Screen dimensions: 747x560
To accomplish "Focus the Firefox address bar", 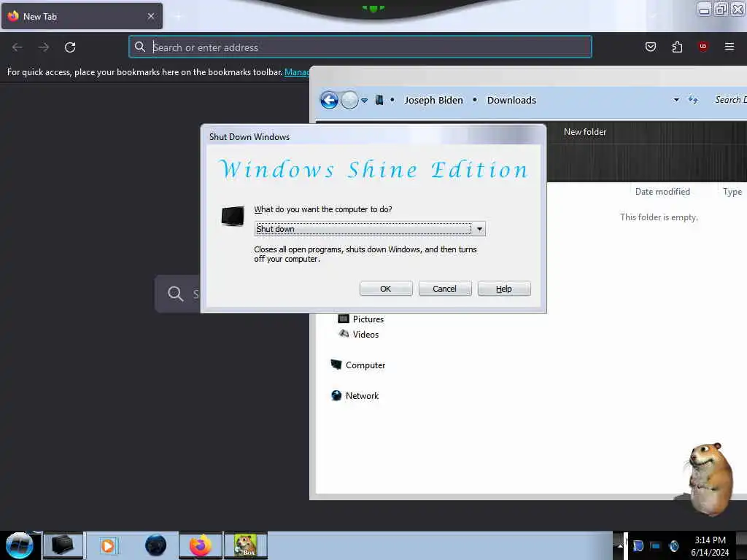I will pyautogui.click(x=360, y=47).
